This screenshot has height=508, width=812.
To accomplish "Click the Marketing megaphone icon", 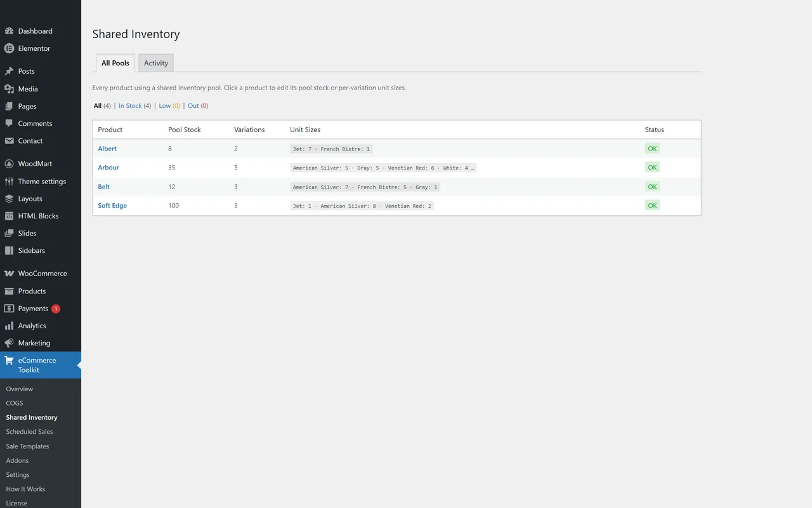I will click(9, 343).
